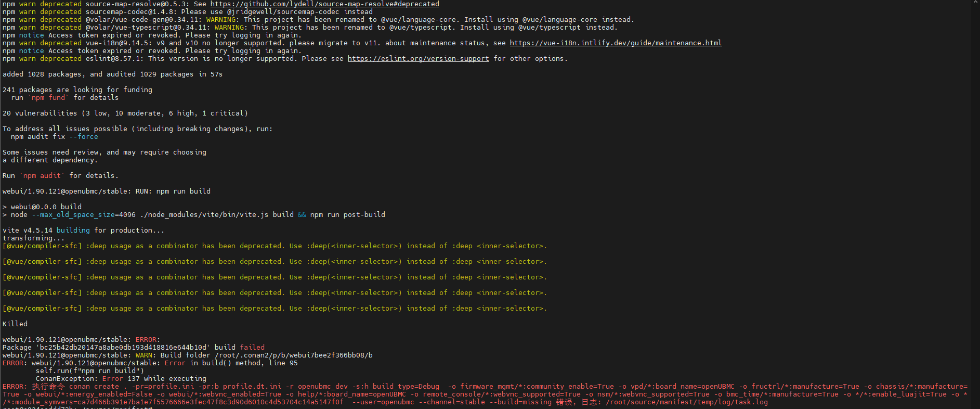Click the task.log file path

686,402
